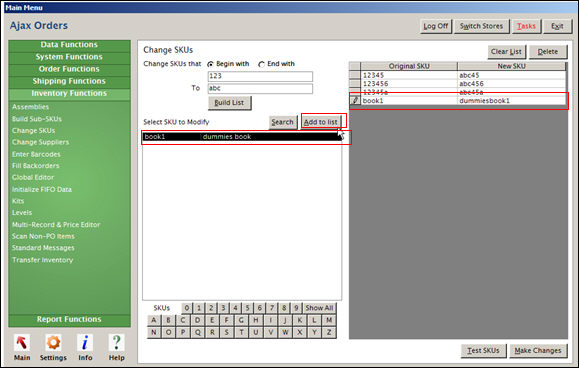Expand the Report Functions section
This screenshot has height=368, width=579.
pyautogui.click(x=69, y=319)
